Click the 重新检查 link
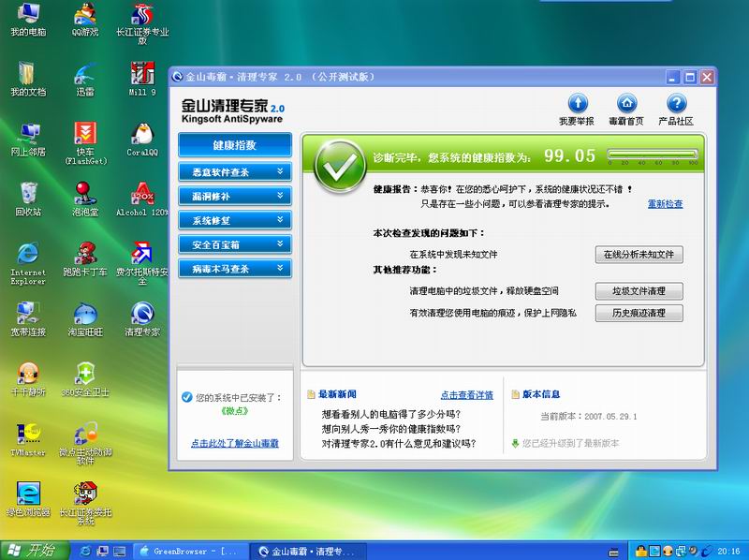The image size is (749, 560). (x=666, y=204)
